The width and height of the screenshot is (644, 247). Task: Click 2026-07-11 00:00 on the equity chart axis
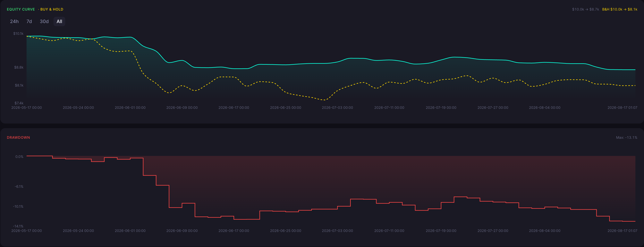[x=389, y=107]
